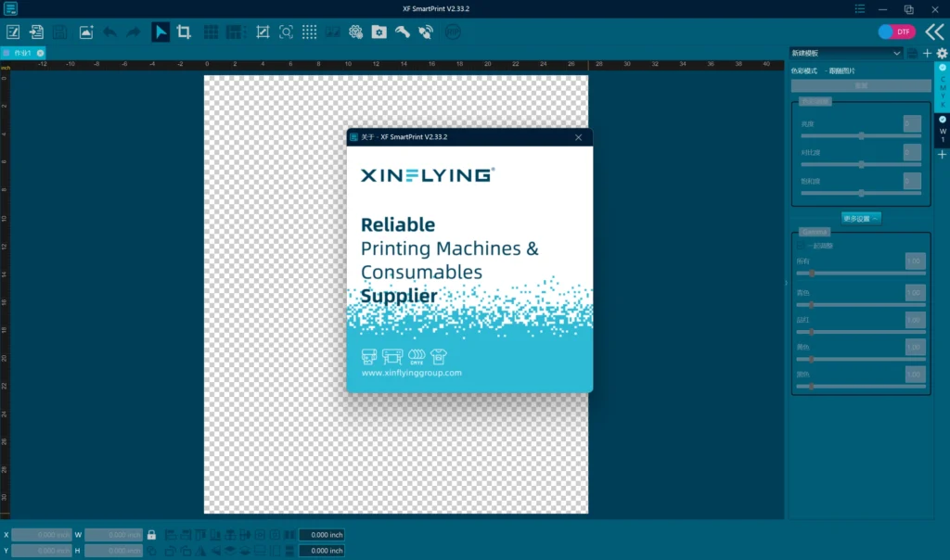Click the W width input field
Image resolution: width=950 pixels, height=560 pixels.
(114, 535)
